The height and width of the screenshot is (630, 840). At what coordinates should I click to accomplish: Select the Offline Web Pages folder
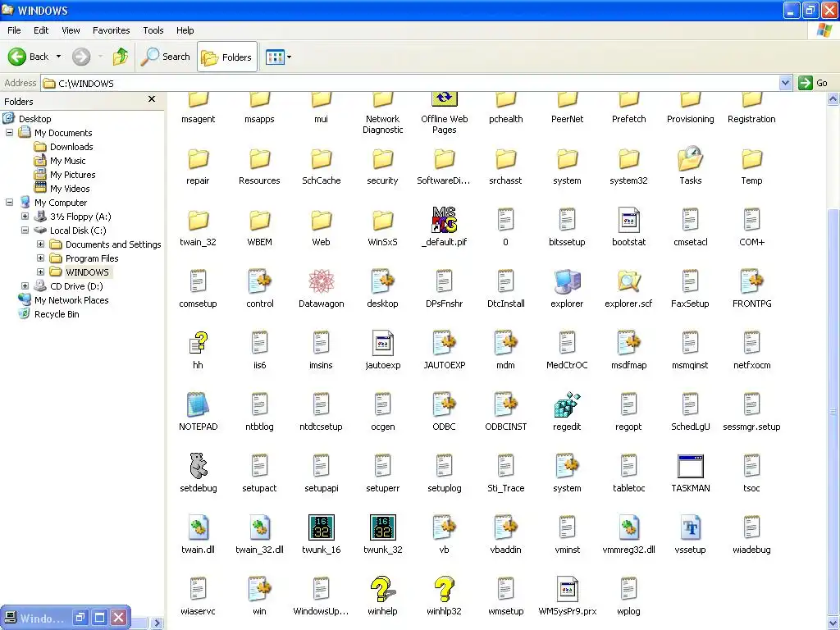click(x=444, y=99)
